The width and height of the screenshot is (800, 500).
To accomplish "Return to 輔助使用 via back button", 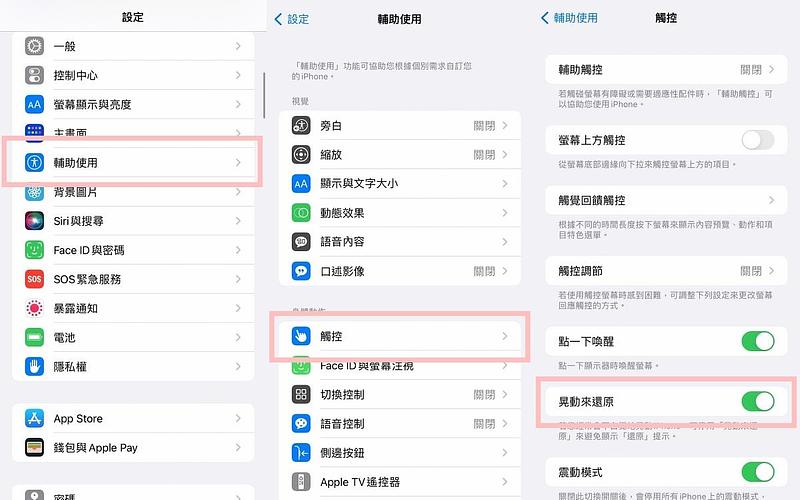I will 569,18.
